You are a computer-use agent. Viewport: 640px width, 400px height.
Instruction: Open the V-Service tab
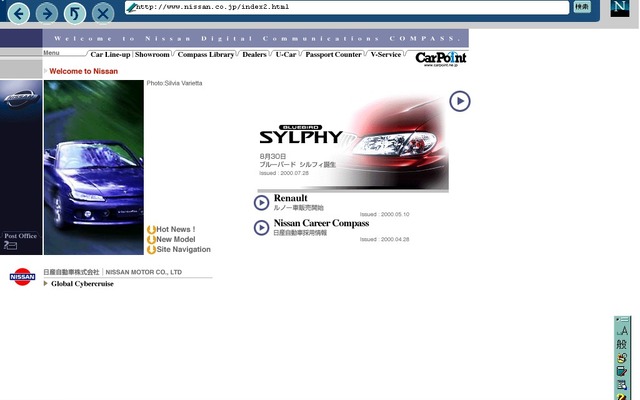point(386,54)
